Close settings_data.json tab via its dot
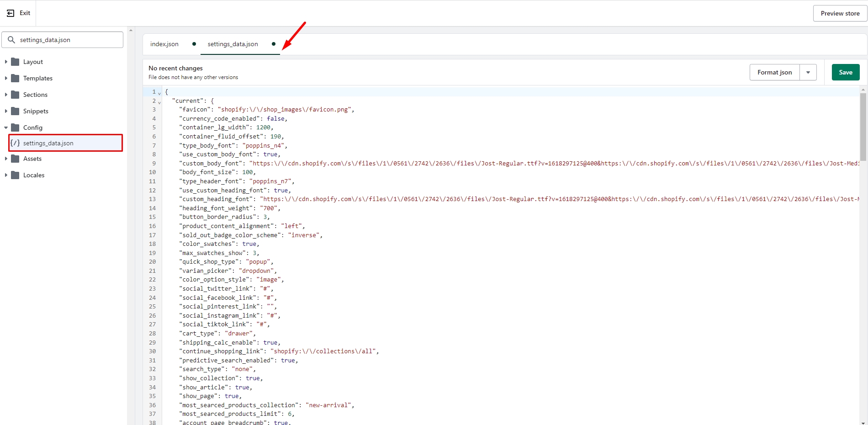This screenshot has height=425, width=868. click(x=274, y=44)
